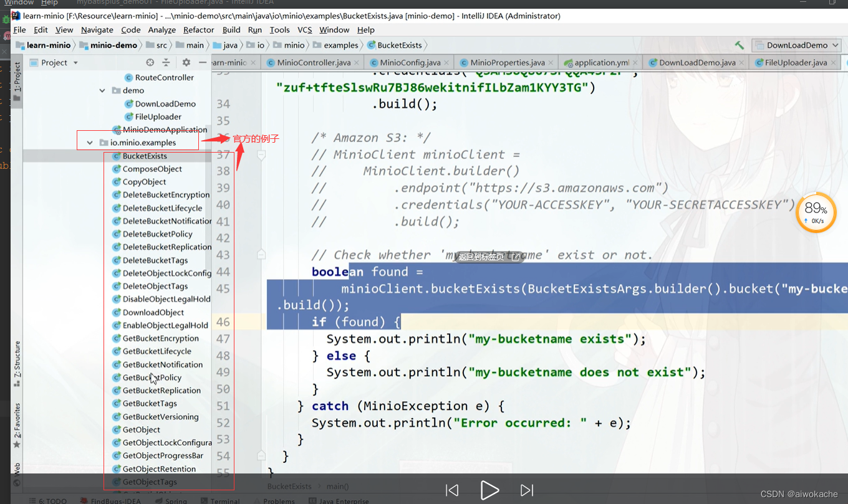Toggle fold marker at line 43 gutter
The width and height of the screenshot is (848, 504).
261,255
